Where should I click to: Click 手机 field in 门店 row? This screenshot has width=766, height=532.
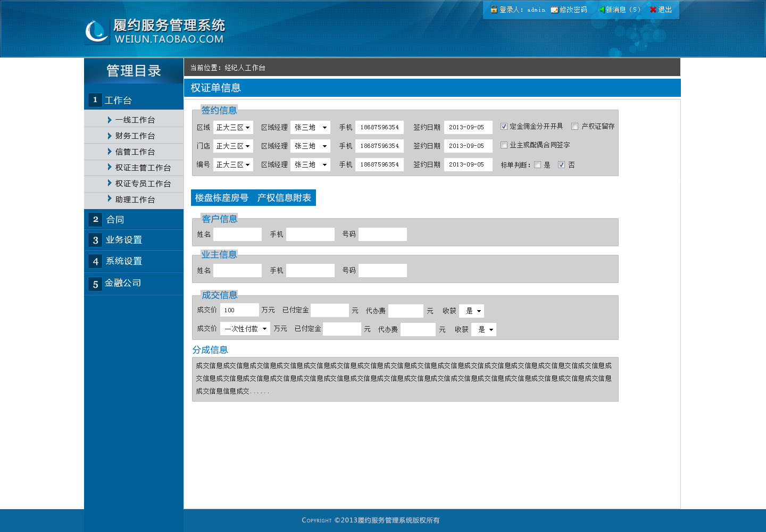(x=379, y=146)
